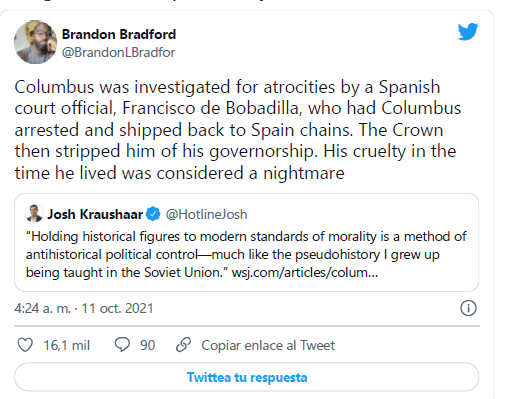Image resolution: width=518 pixels, height=399 pixels.
Task: Click the 16,1 mil likes count
Action: [67, 345]
